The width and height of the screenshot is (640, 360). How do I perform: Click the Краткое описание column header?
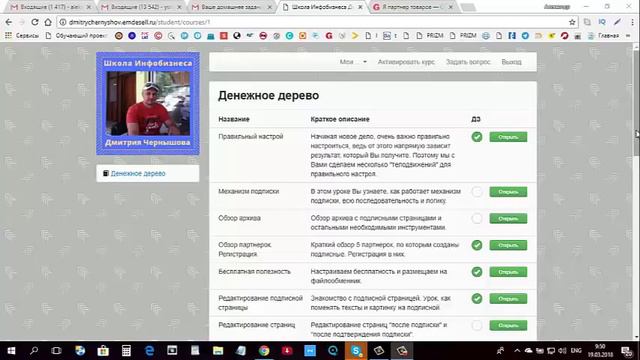click(340, 119)
